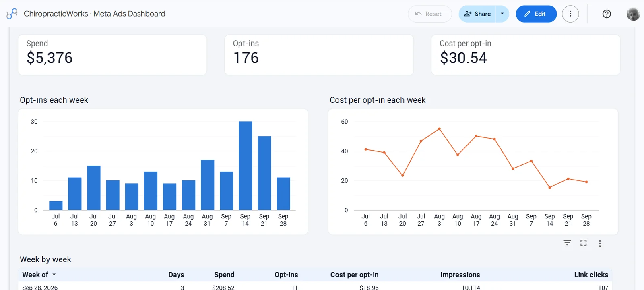Click the Reset button
The image size is (644, 290).
click(429, 14)
